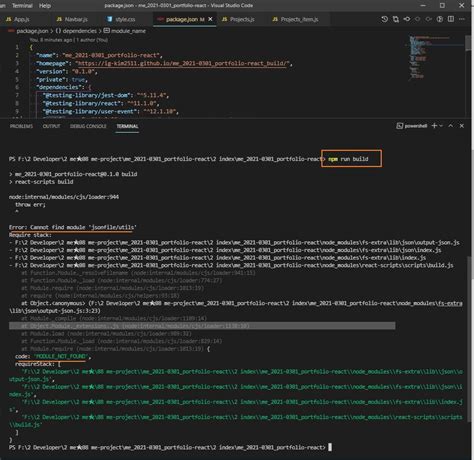Go to the next change icon
Image resolution: width=474 pixels, height=460 pixels.
click(428, 19)
